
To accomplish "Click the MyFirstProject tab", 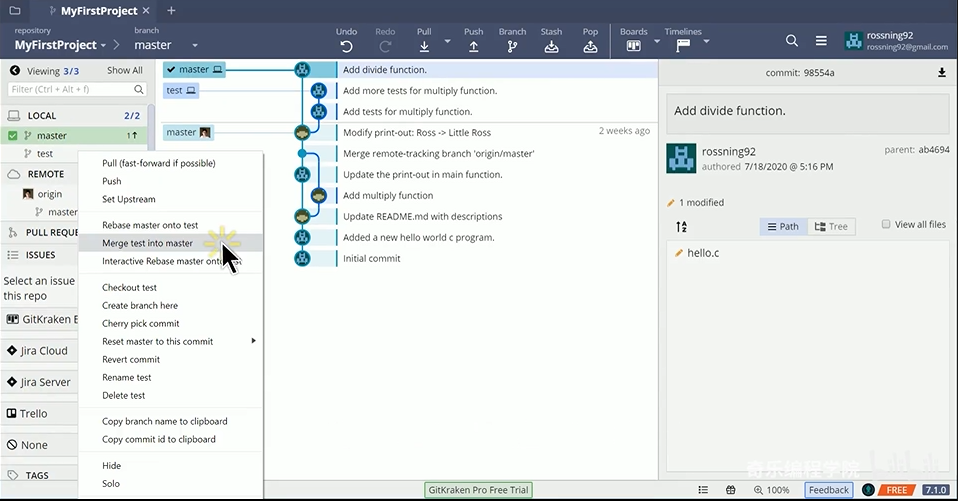I will [x=99, y=10].
